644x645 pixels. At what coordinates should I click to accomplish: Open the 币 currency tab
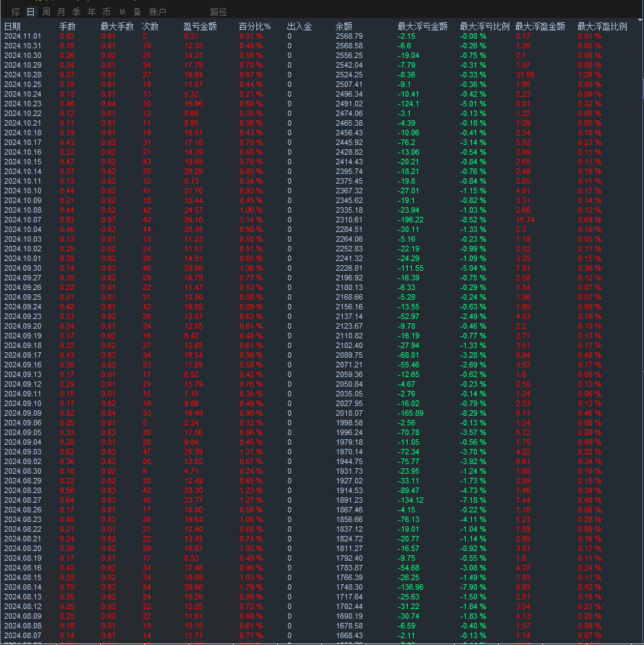click(x=106, y=12)
